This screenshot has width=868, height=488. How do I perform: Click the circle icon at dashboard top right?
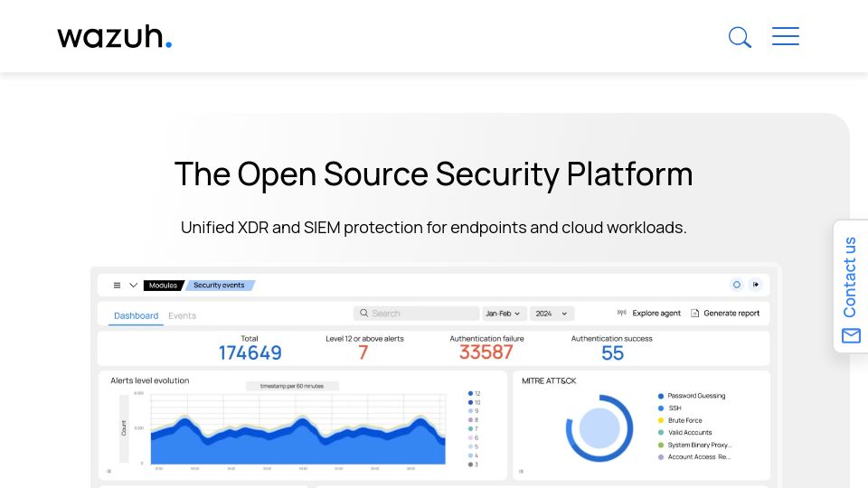coord(737,285)
